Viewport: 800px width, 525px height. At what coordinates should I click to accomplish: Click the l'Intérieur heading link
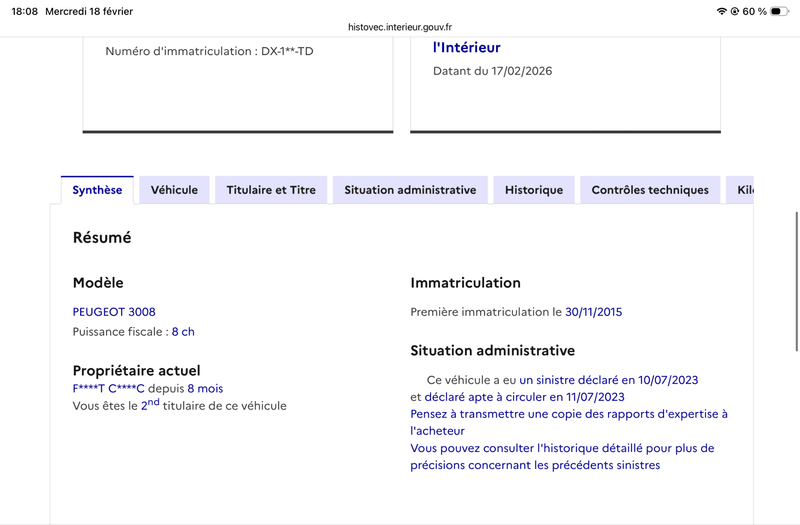coord(466,47)
